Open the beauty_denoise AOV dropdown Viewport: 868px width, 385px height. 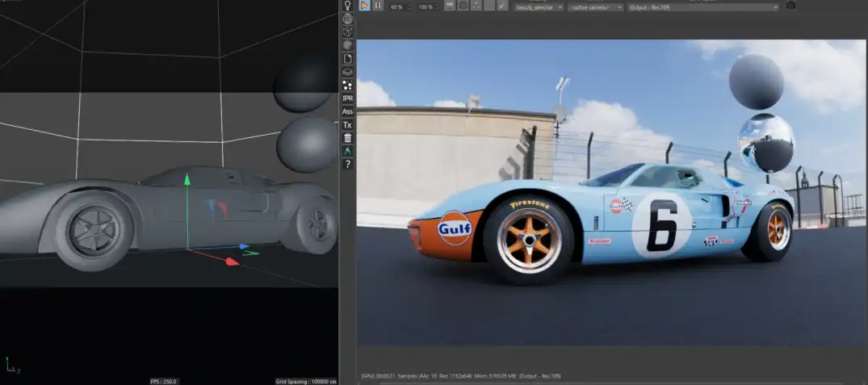pyautogui.click(x=538, y=7)
